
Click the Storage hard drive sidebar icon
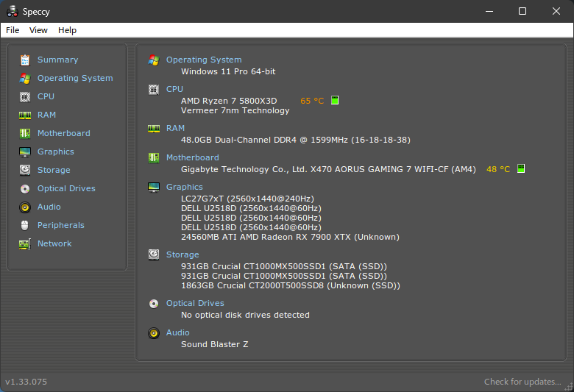[x=25, y=170]
